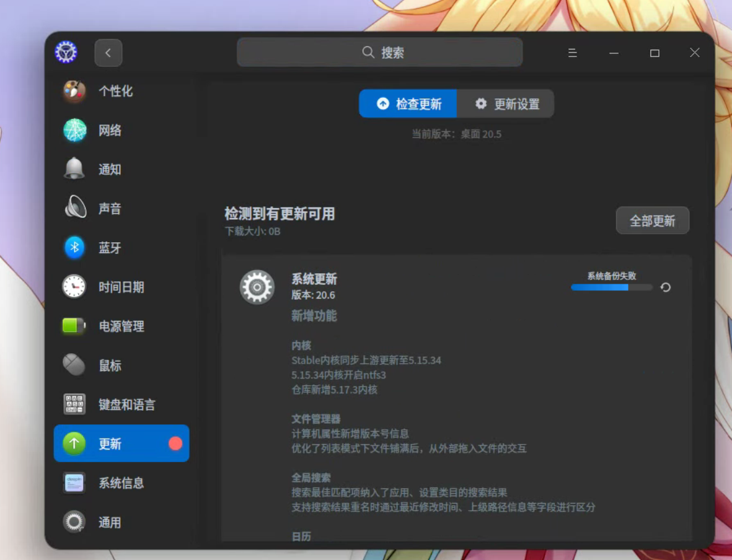The width and height of the screenshot is (732, 560).
Task: Open System Info (系统信息) icon
Action: pyautogui.click(x=74, y=483)
